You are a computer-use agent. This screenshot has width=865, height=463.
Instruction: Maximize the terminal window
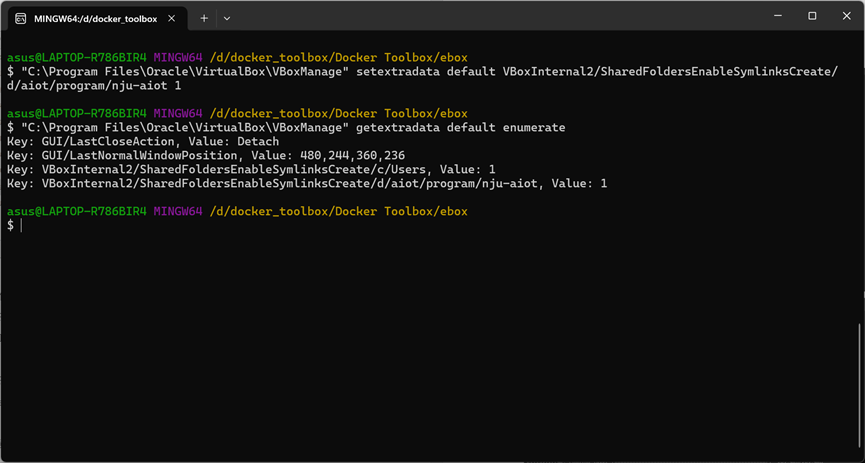click(812, 16)
